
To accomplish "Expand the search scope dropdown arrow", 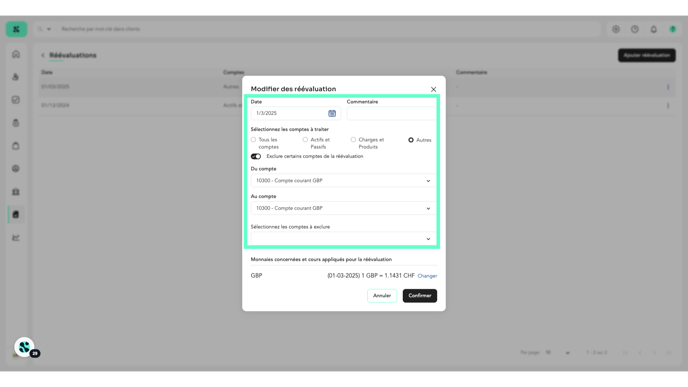I will (x=49, y=29).
